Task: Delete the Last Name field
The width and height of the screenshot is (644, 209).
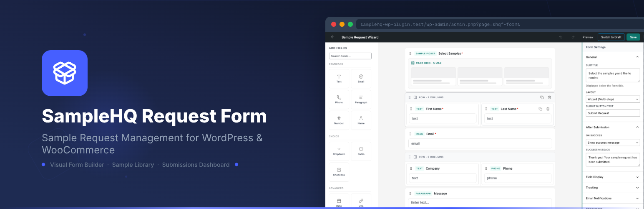Action: tap(548, 109)
